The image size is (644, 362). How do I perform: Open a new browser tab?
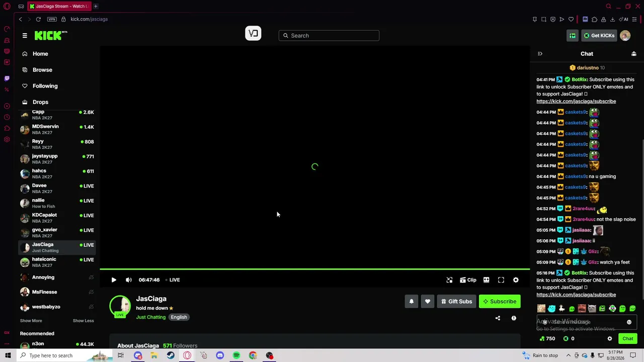click(96, 7)
